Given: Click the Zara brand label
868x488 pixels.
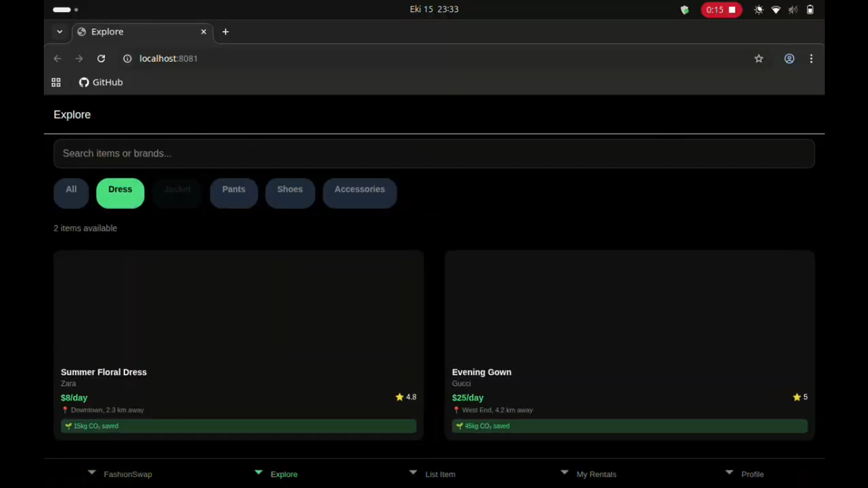Looking at the screenshot, I should click(69, 384).
